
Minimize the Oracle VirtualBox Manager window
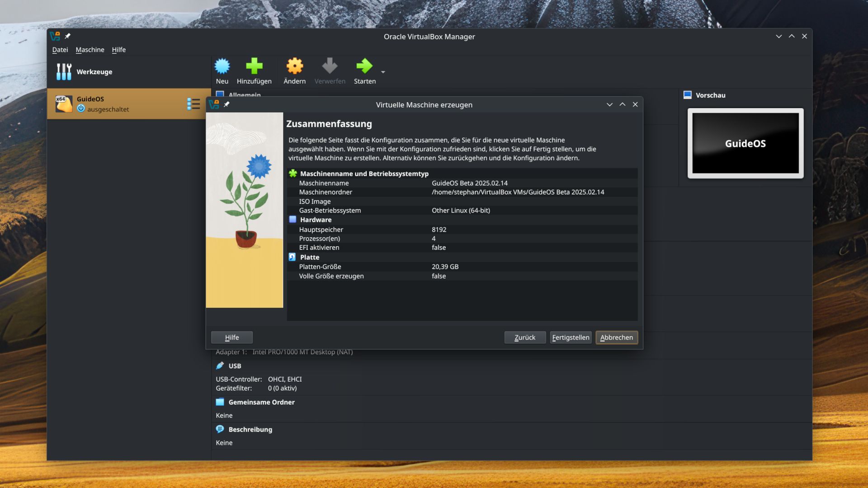(778, 36)
